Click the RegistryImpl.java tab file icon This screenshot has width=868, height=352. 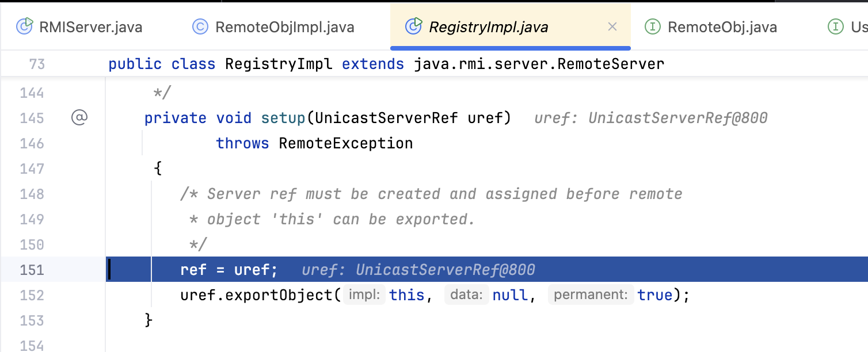pos(414,26)
